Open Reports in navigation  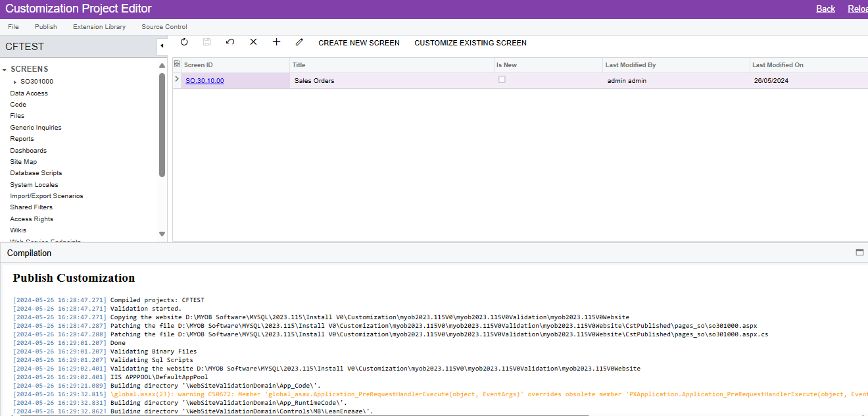pyautogui.click(x=22, y=139)
